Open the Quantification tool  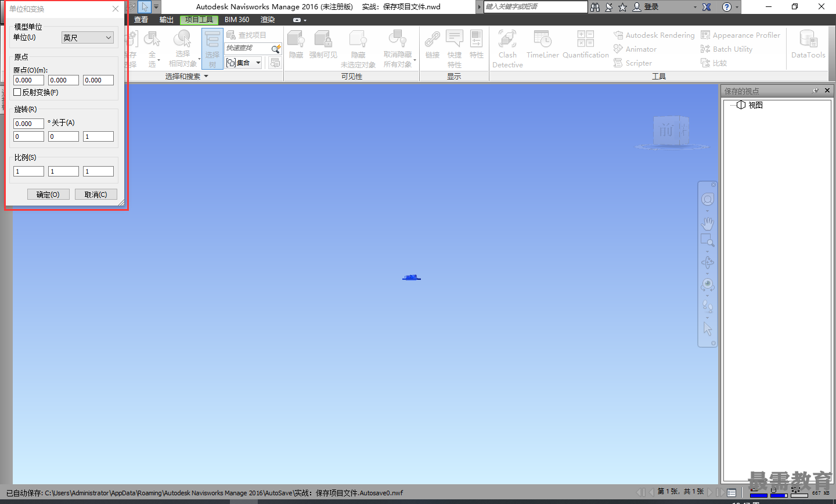tap(585, 45)
